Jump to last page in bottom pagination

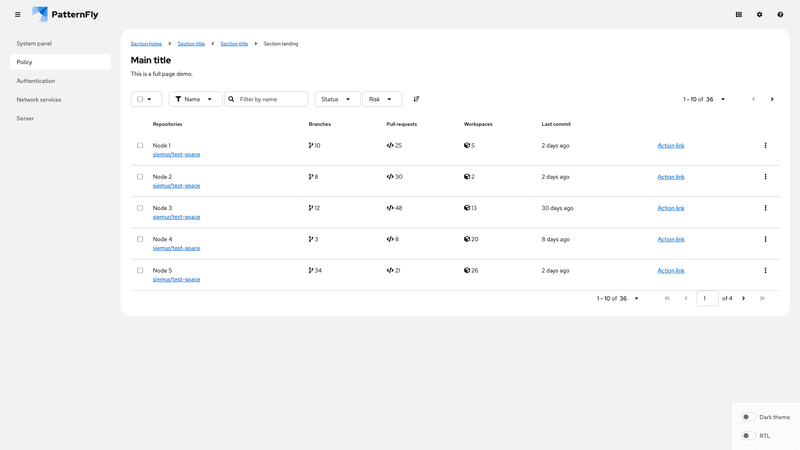(762, 298)
